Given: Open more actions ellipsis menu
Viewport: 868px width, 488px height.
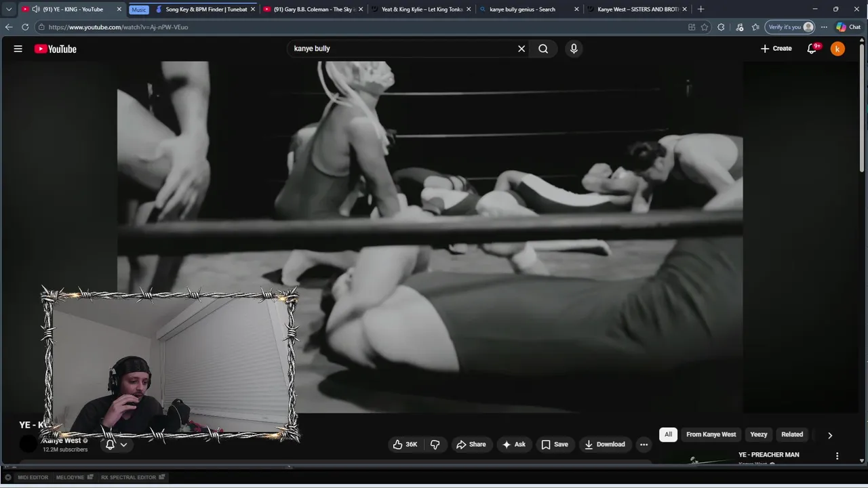Looking at the screenshot, I should coord(644,445).
